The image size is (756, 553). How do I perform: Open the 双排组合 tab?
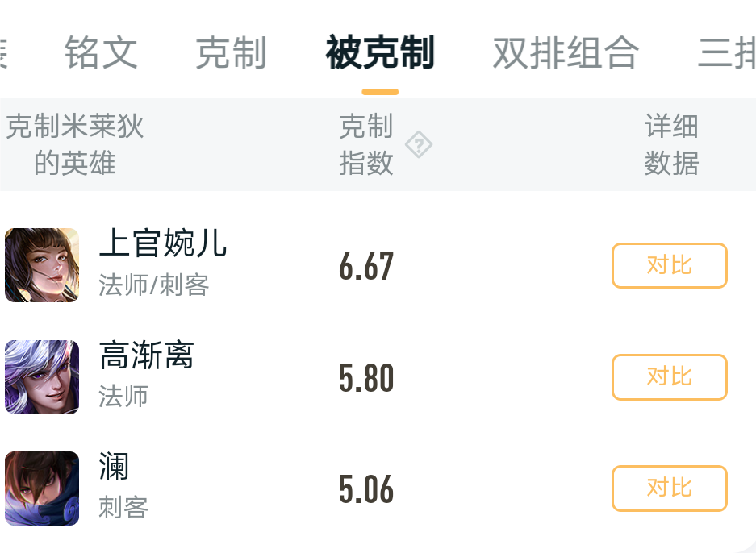pyautogui.click(x=566, y=52)
